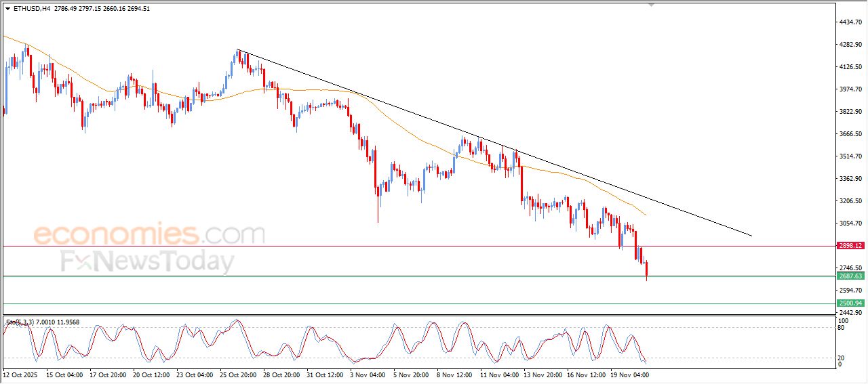Click the 5 Nov 20:00 time label
Viewport: 868px width, 384px height.
(410, 374)
